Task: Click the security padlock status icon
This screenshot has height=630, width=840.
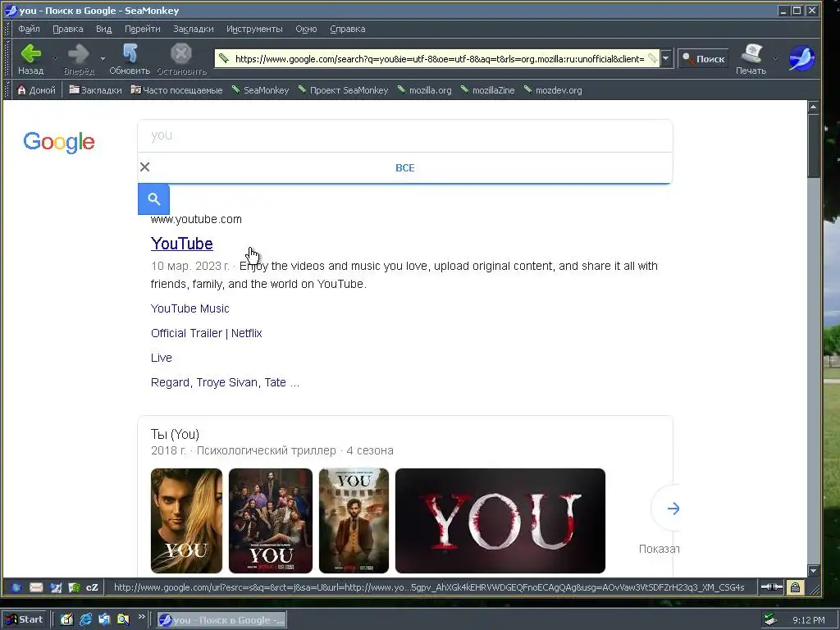Action: [795, 587]
